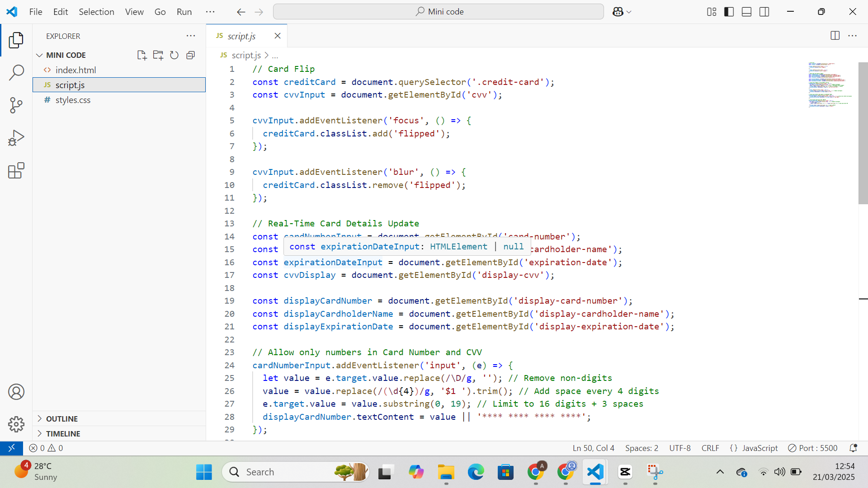The height and width of the screenshot is (488, 868).
Task: Open the Extensions view
Action: 16,170
